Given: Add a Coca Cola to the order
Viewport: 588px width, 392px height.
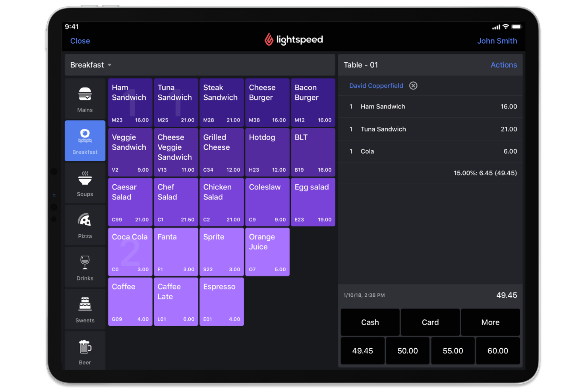Looking at the screenshot, I should (x=130, y=251).
